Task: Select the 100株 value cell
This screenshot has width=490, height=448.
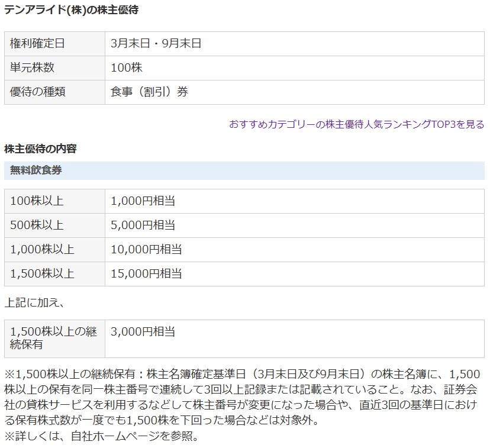Action: click(295, 68)
